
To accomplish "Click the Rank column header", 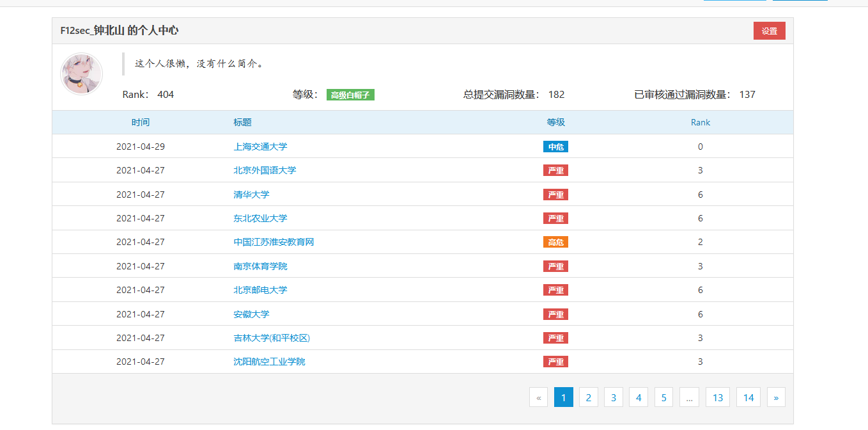I will [701, 122].
